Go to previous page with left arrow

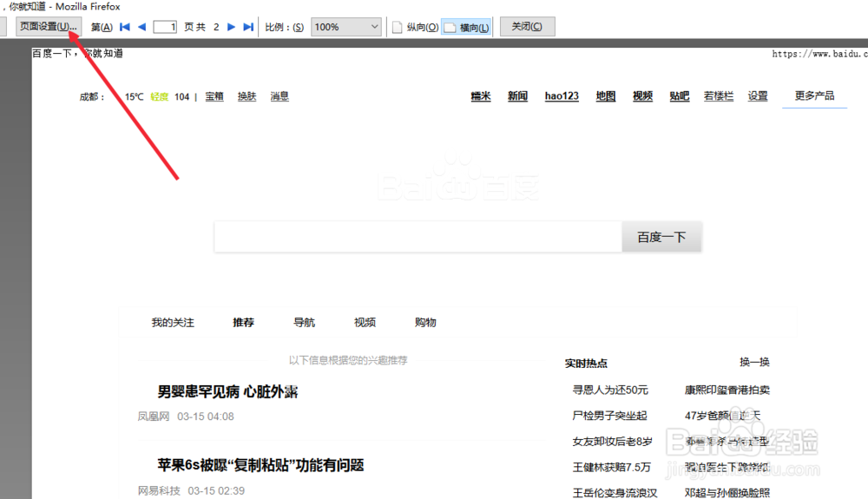click(x=141, y=27)
